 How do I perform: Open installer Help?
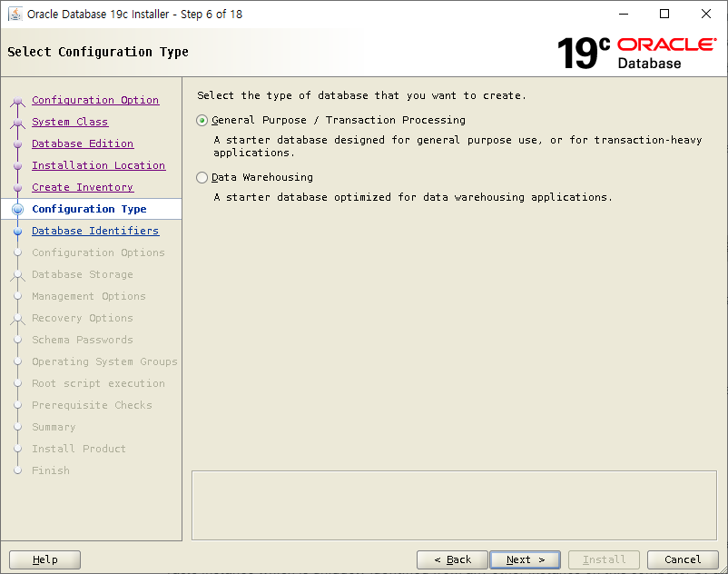click(x=45, y=559)
